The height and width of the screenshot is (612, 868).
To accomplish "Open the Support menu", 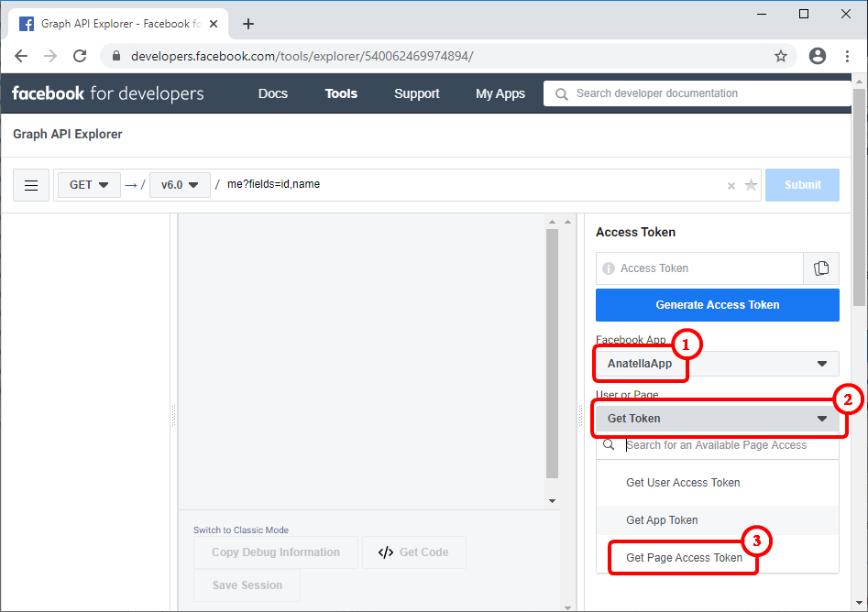I will pyautogui.click(x=417, y=93).
